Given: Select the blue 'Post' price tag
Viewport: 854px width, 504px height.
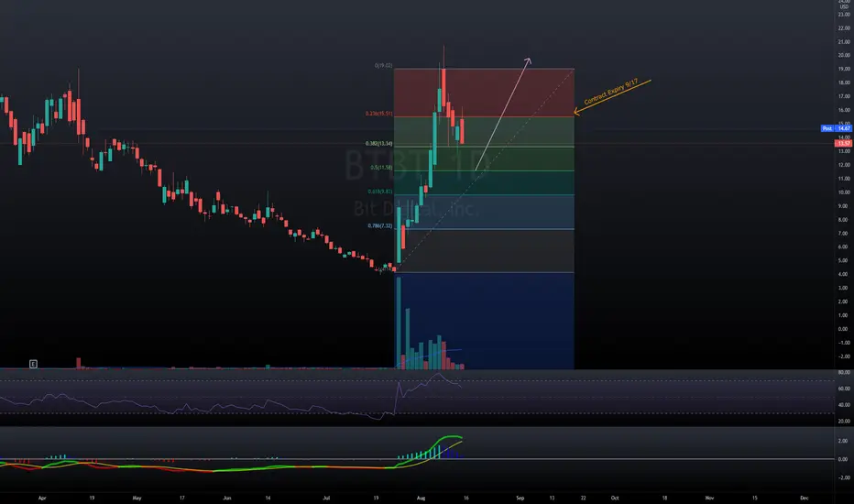Looking at the screenshot, I should point(827,128).
